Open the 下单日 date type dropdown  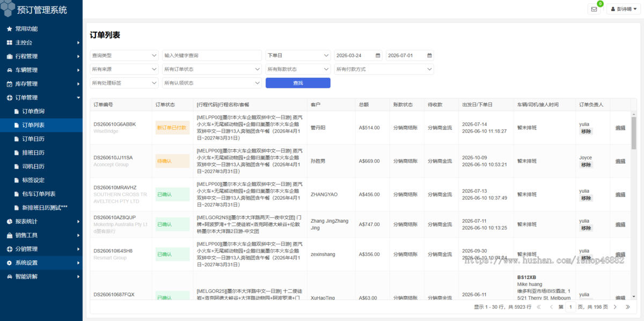[298, 55]
